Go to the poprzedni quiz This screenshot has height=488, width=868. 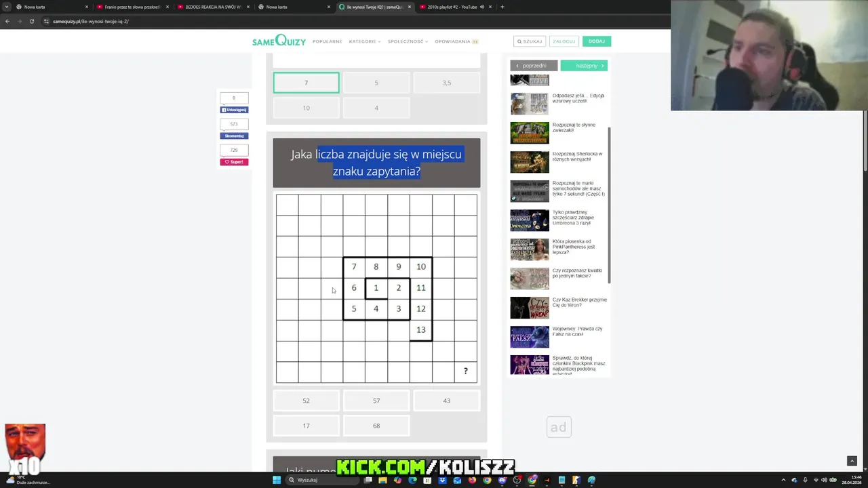coord(534,66)
